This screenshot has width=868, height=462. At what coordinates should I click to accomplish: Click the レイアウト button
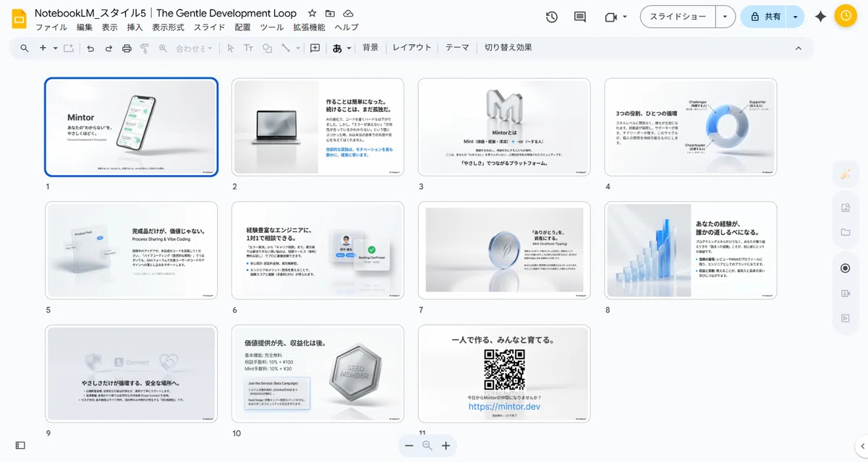(412, 48)
